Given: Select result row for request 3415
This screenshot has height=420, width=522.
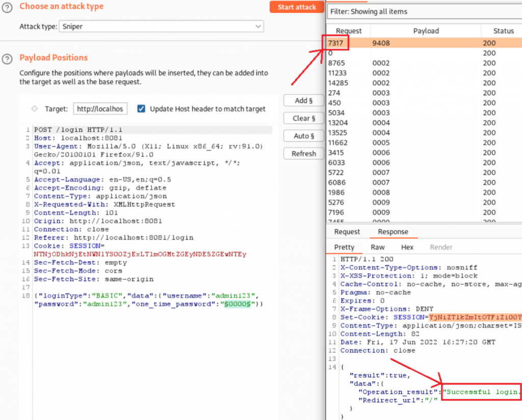Looking at the screenshot, I should tap(425, 153).
